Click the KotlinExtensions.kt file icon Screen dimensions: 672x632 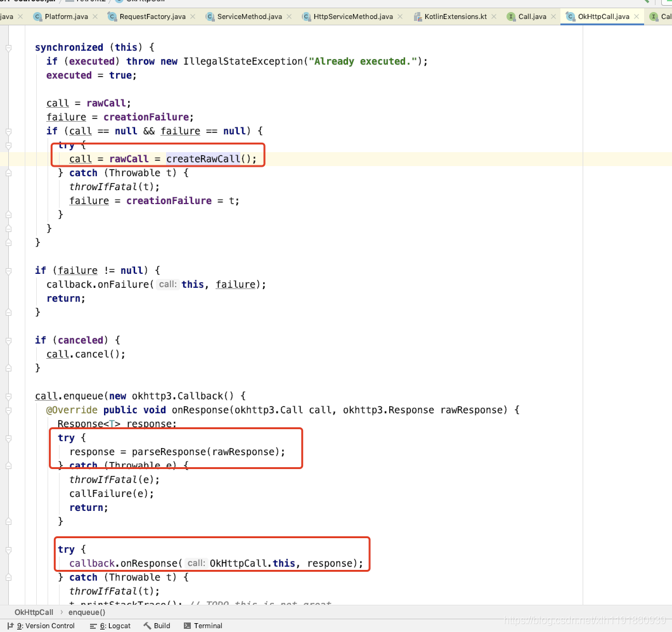point(417,16)
